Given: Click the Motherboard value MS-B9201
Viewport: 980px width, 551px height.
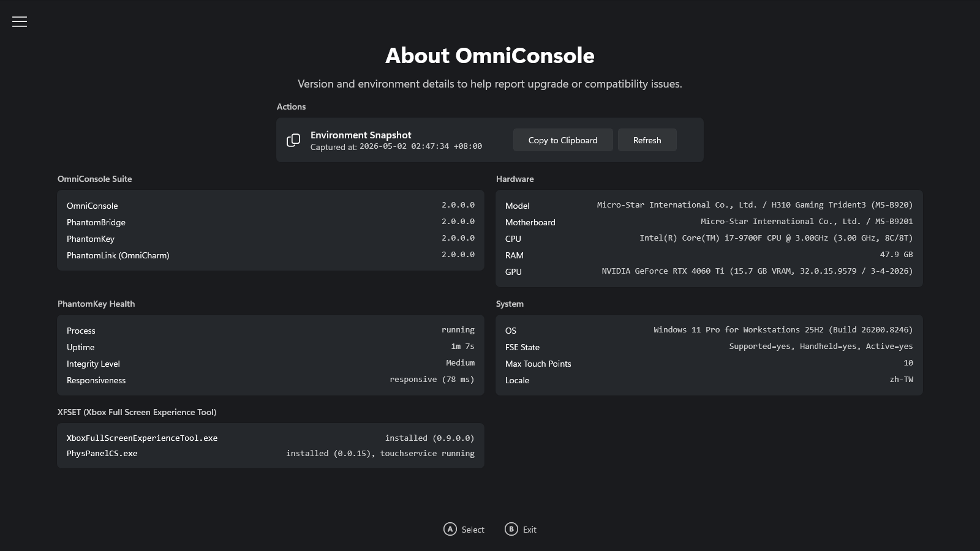Looking at the screenshot, I should tap(807, 222).
